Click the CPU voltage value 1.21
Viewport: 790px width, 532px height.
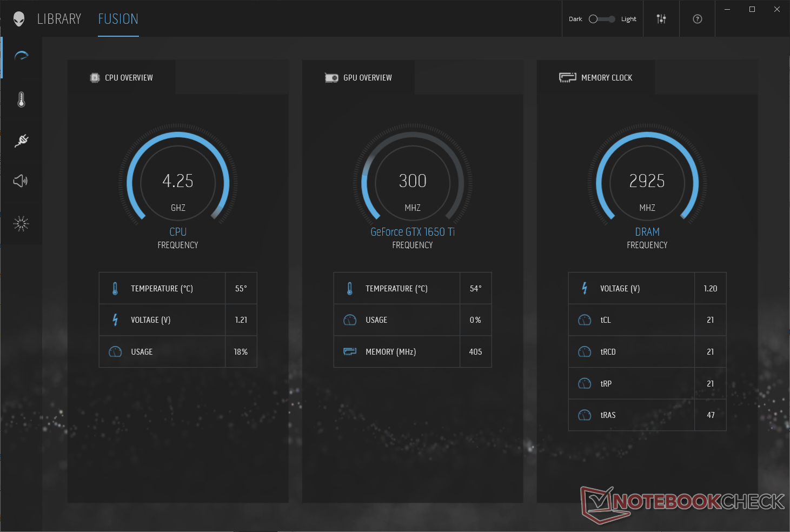point(241,320)
